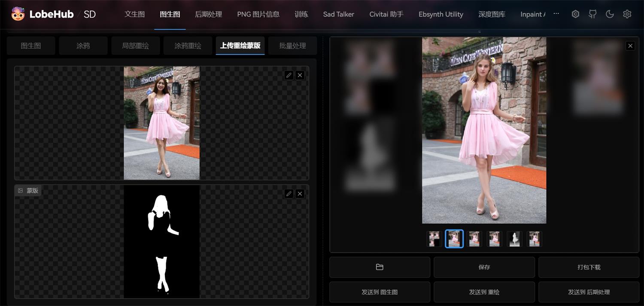Close the output gallery preview

(x=630, y=46)
